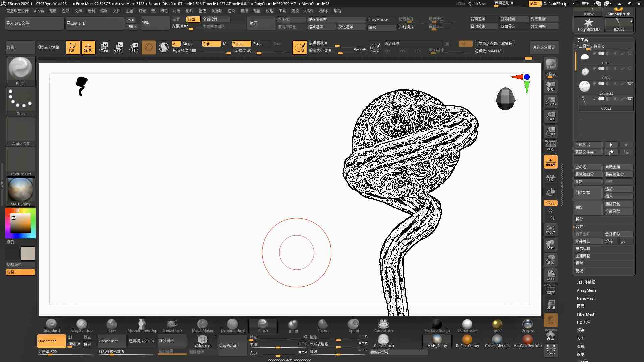Viewport: 644px width, 362px height.
Task: Select the Standard brush from the brush tray
Action: tap(51, 323)
